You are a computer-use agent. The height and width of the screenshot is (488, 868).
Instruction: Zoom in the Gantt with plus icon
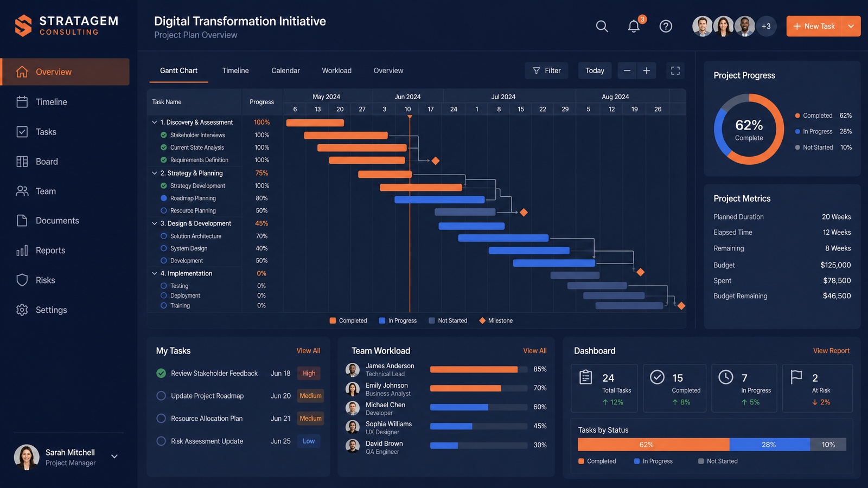(x=647, y=70)
